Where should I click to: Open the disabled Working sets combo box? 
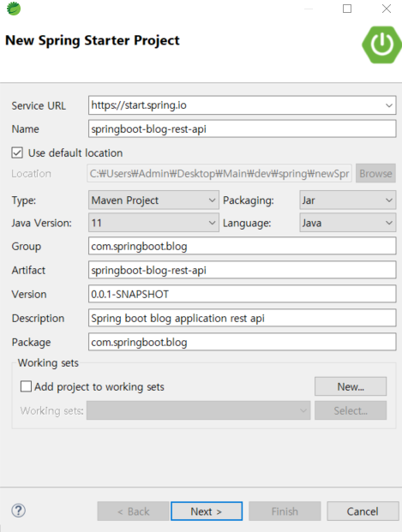[198, 410]
